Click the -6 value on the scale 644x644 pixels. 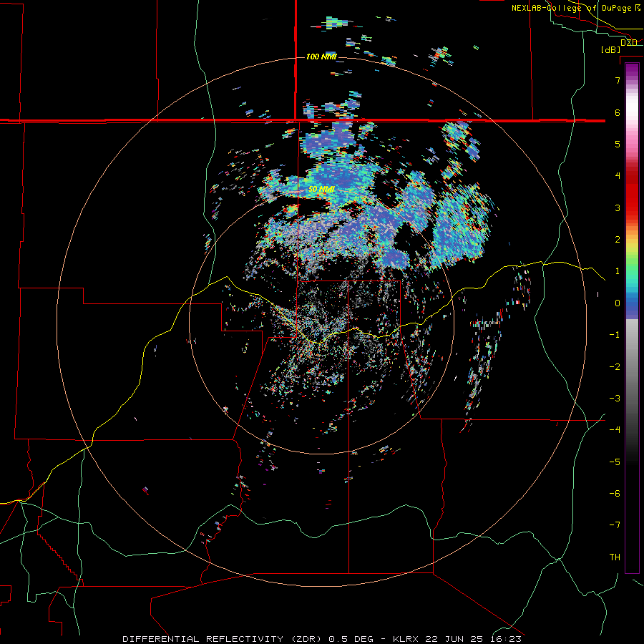coord(615,494)
